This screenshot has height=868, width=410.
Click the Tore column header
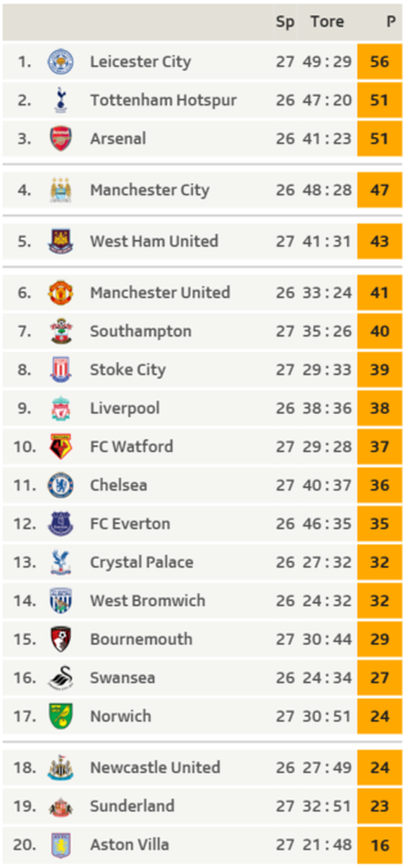[x=327, y=22]
